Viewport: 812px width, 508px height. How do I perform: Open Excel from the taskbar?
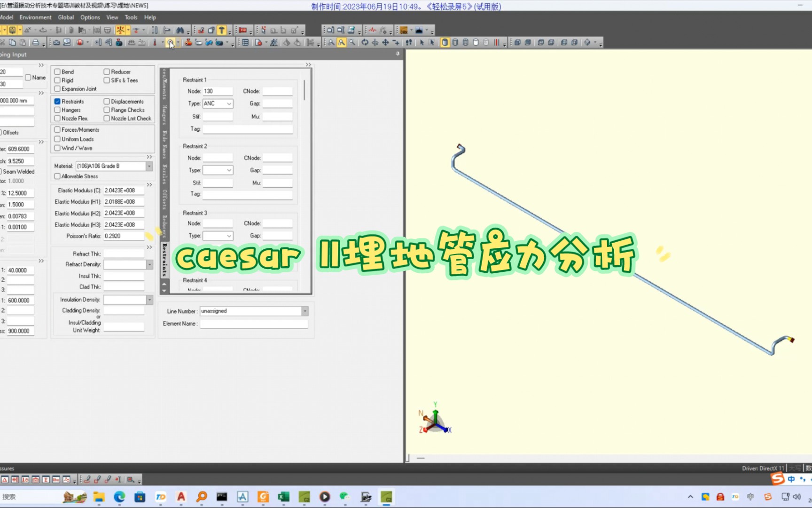point(283,497)
